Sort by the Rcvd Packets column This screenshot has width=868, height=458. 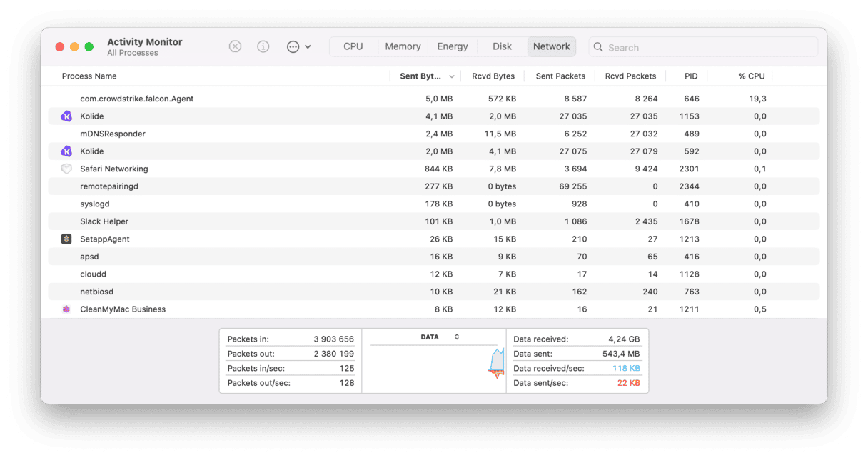630,76
